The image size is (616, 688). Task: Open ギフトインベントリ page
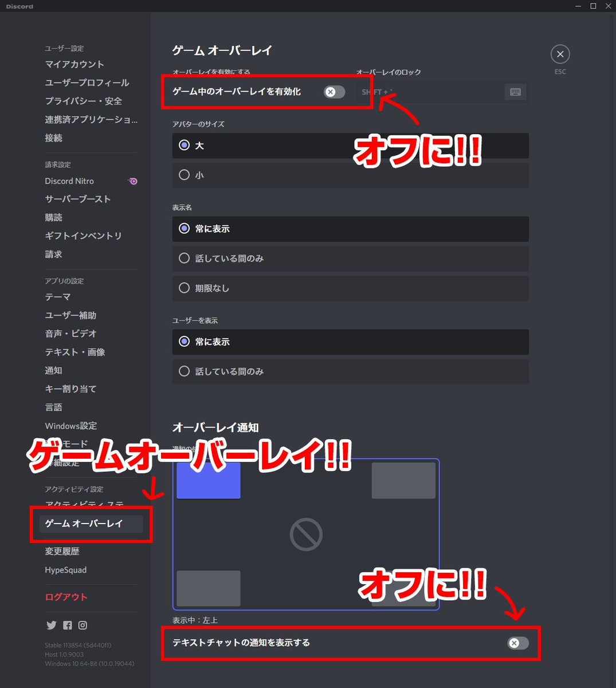pos(83,236)
